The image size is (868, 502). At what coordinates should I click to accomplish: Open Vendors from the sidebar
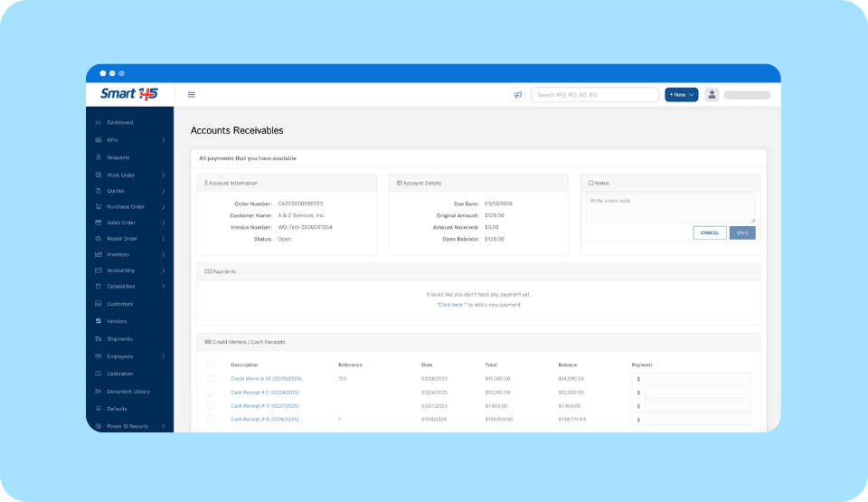point(117,321)
